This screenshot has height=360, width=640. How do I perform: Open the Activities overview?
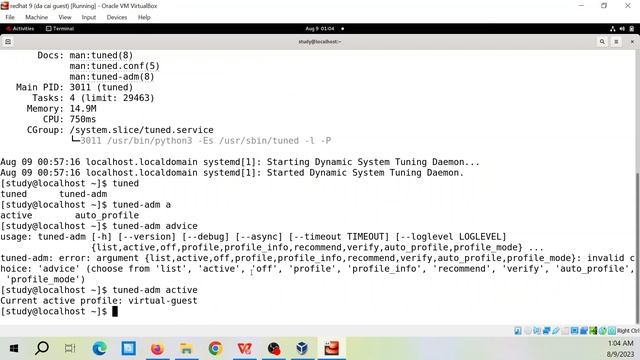point(20,29)
